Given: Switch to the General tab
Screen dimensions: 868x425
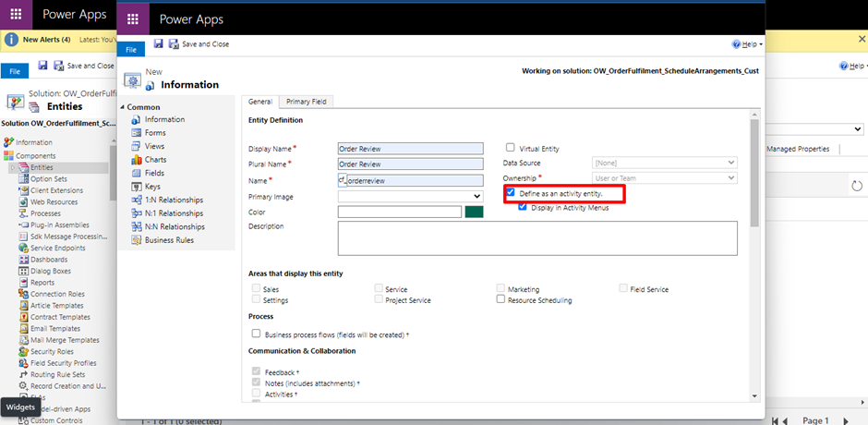Looking at the screenshot, I should (x=259, y=102).
